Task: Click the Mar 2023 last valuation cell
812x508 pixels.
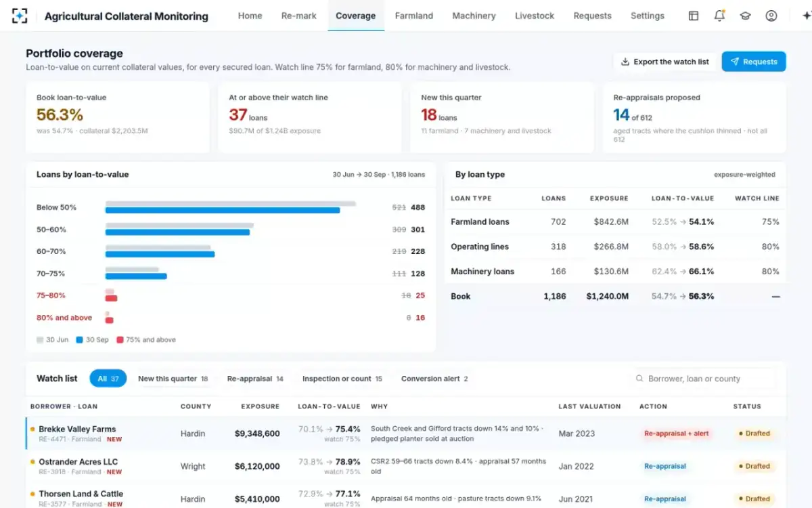Action: click(x=577, y=433)
